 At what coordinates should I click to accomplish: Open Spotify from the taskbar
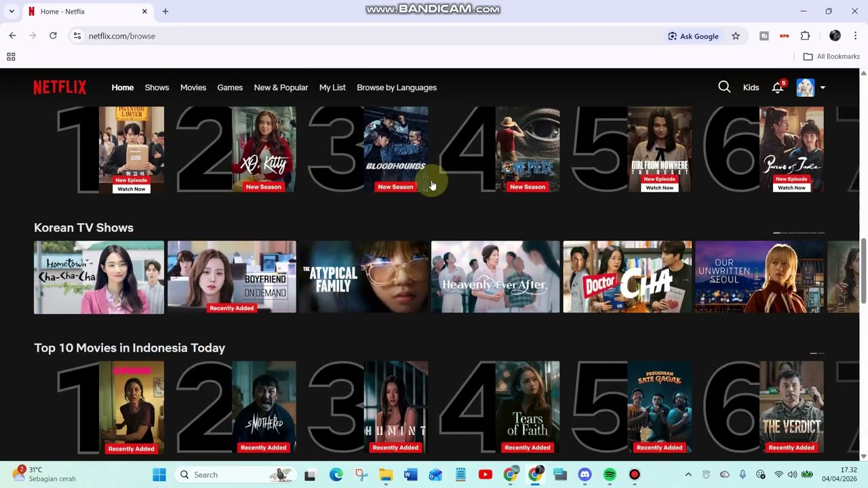pos(610,474)
